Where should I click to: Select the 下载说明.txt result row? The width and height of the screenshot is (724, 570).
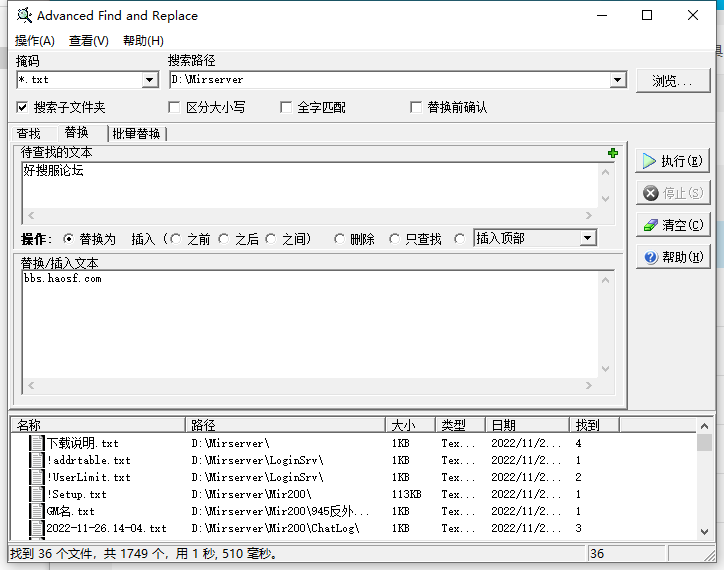[x=354, y=443]
